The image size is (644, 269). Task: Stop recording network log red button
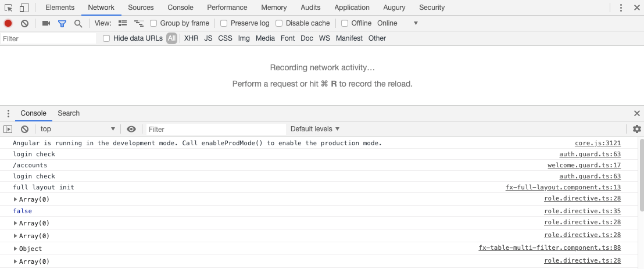8,23
